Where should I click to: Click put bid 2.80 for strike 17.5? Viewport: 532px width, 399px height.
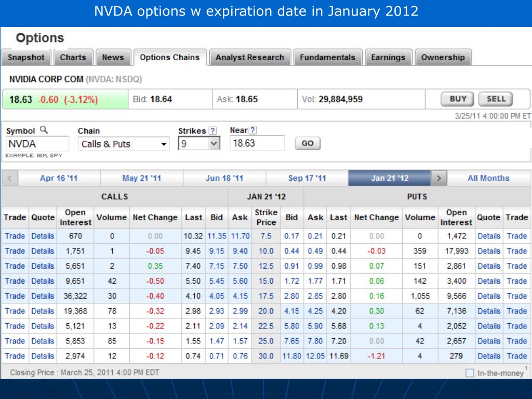[291, 296]
